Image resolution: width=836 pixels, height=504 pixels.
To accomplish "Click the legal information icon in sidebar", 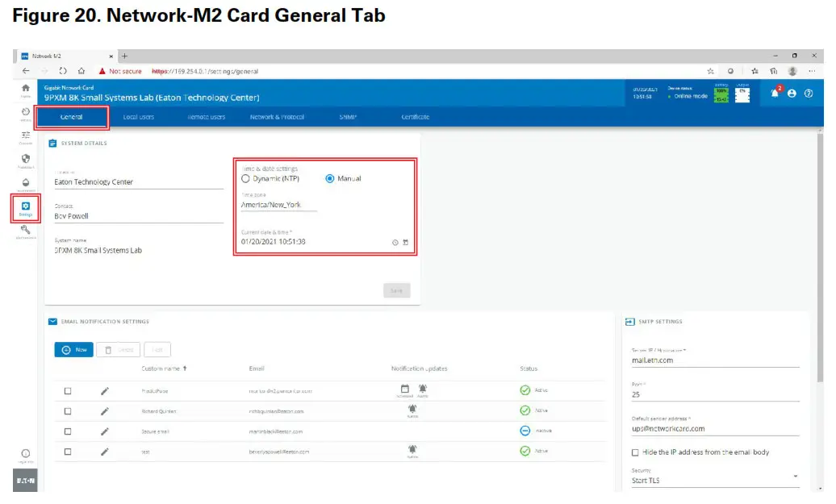I will 26,454.
